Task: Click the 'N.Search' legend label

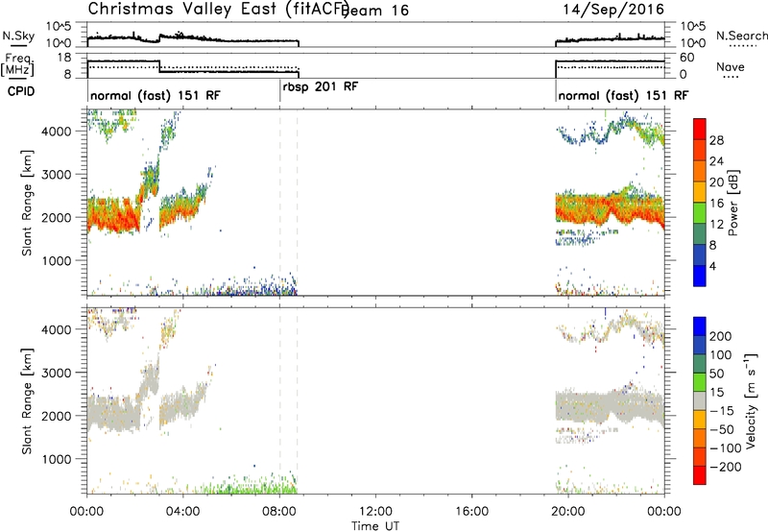Action: (742, 36)
